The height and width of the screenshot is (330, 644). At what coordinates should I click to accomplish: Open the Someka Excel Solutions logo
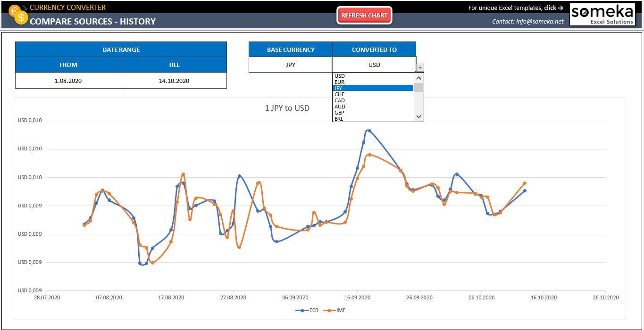(602, 15)
